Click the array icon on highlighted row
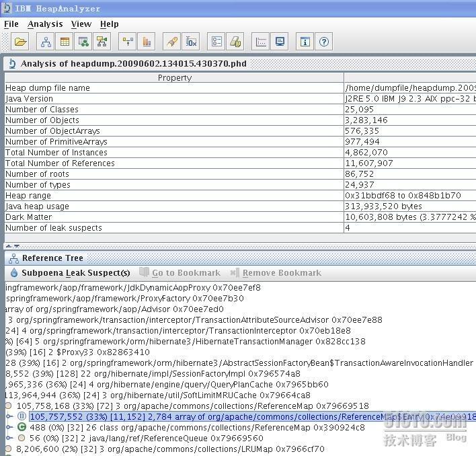476x456 pixels. [x=22, y=416]
